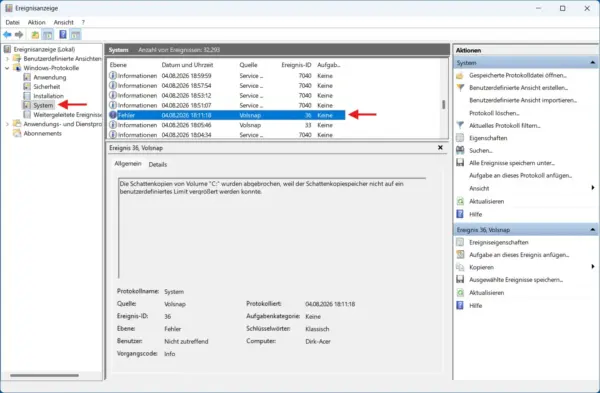Click Alle Ereignisse speichern unter

512,163
